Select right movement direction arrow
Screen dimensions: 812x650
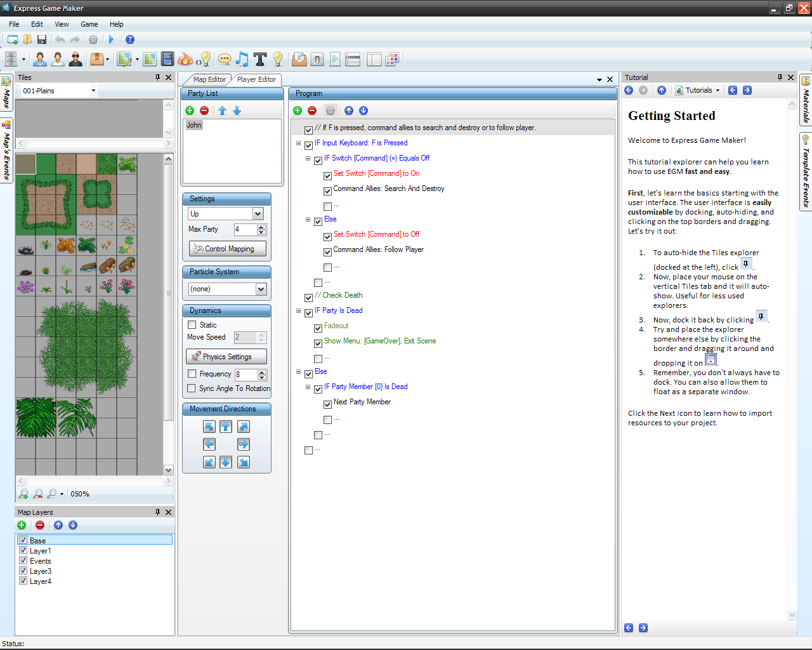(x=244, y=444)
